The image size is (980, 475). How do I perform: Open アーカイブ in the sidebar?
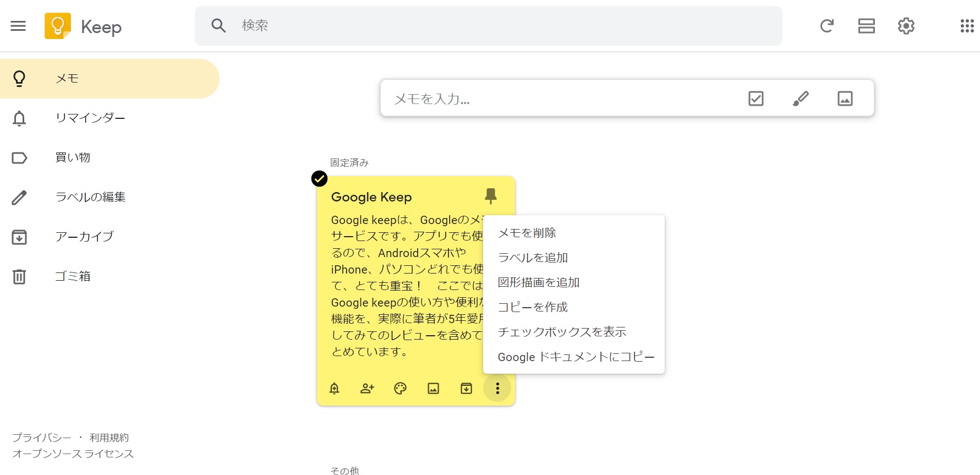point(110,237)
